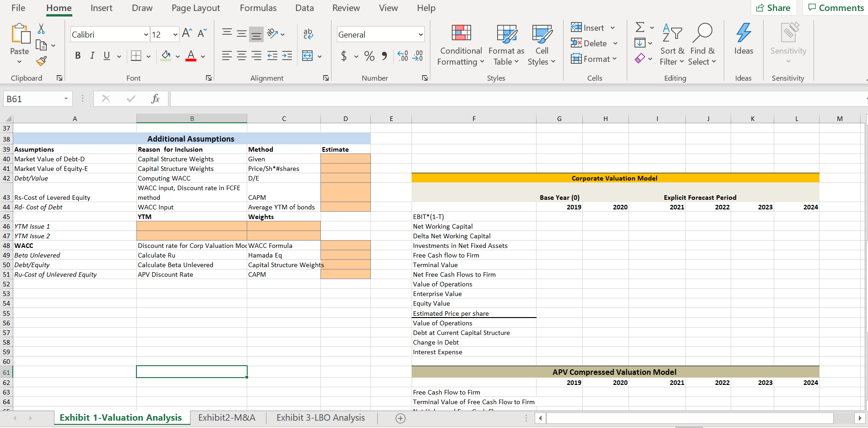The height and width of the screenshot is (428, 868).
Task: Click the Fill down arrow icon
Action: pos(640,43)
